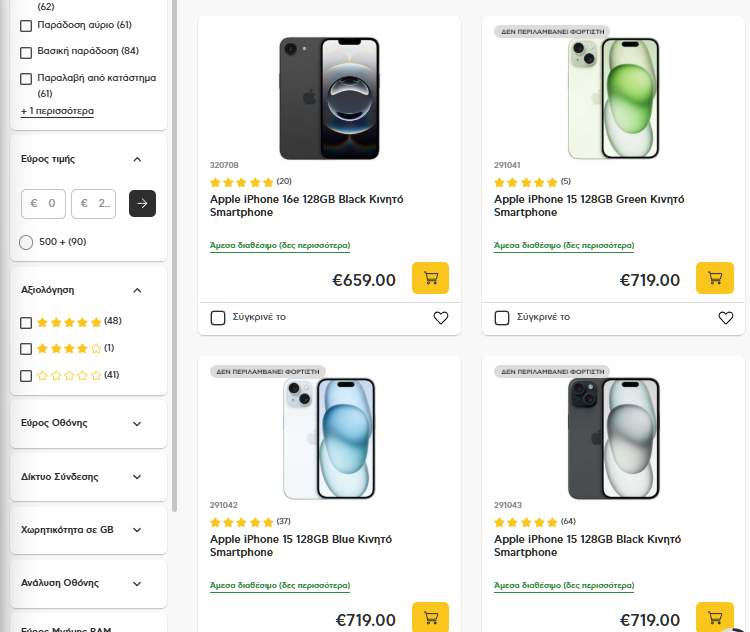Add iPhone 15 Blue to cart
Screen dimensions: 750x632
430,618
